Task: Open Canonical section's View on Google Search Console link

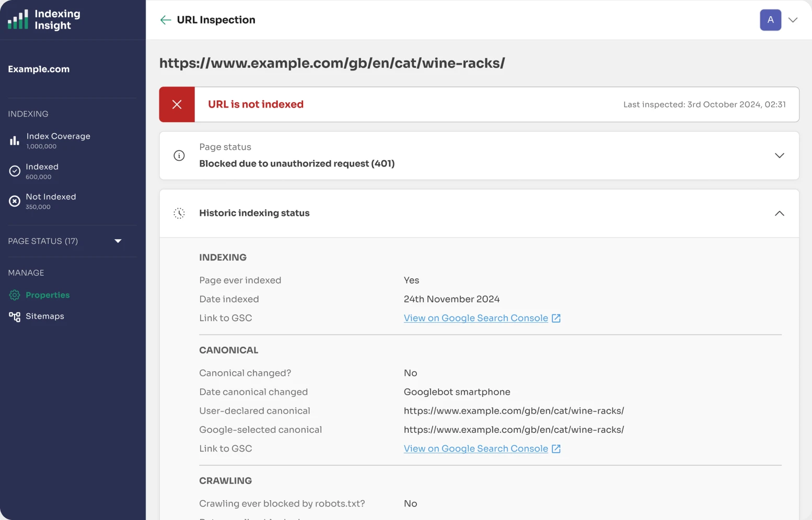Action: click(475, 449)
